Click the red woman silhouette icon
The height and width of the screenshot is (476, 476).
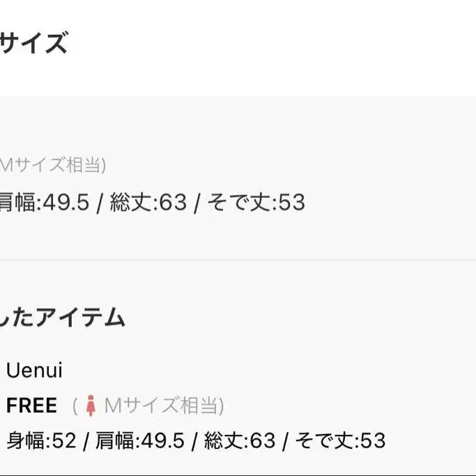click(91, 405)
